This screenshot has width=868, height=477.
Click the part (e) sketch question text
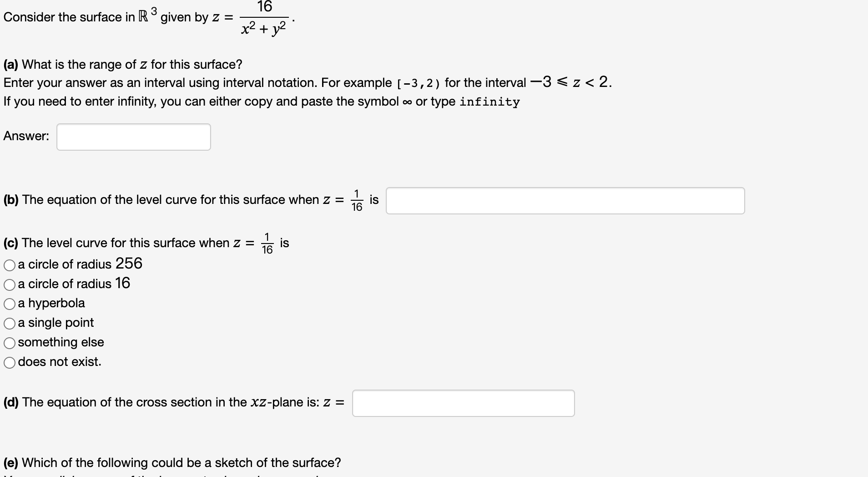172,462
